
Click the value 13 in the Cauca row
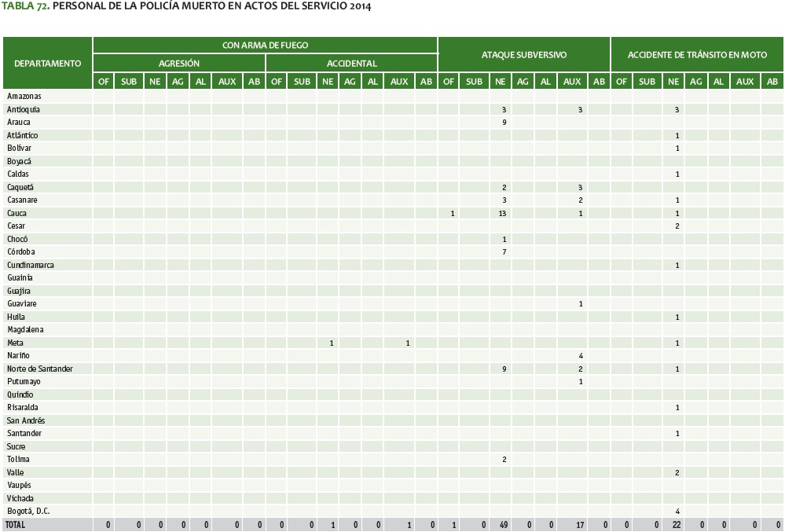(504, 214)
